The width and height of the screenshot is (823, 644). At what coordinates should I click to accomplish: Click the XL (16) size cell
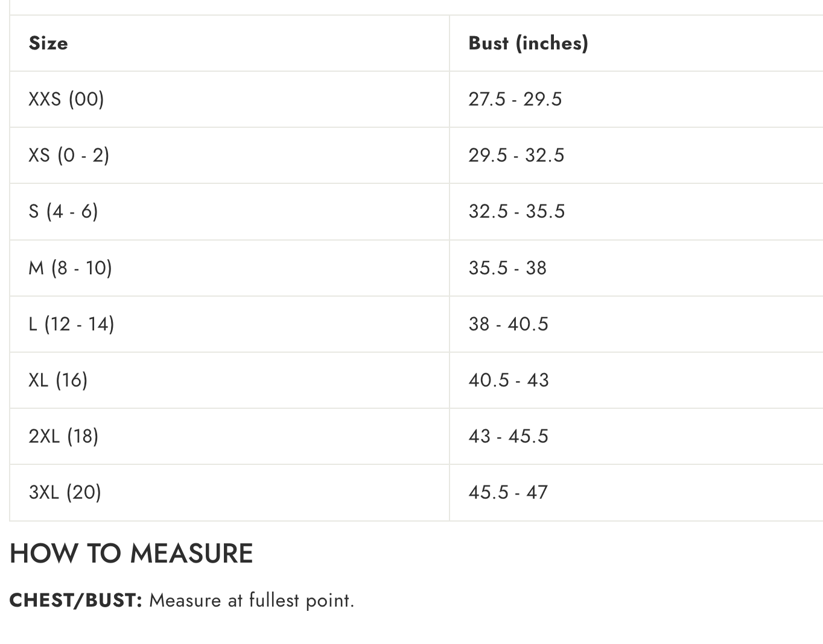[x=58, y=380]
